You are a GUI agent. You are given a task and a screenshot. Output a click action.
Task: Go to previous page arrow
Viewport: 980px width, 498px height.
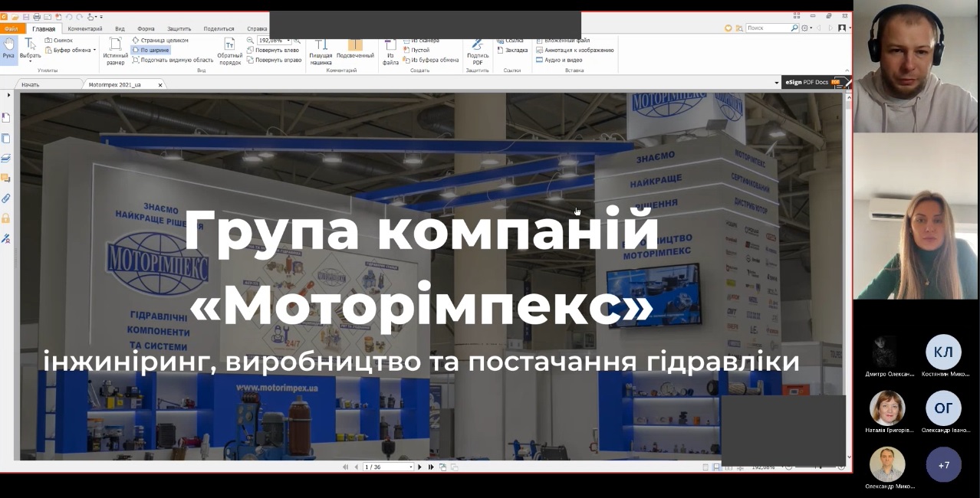click(x=356, y=467)
